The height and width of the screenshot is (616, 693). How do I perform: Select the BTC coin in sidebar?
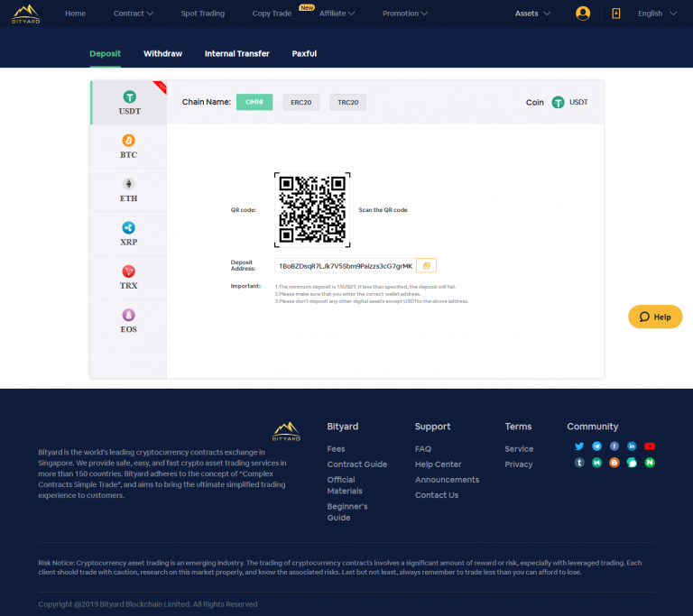[x=129, y=146]
